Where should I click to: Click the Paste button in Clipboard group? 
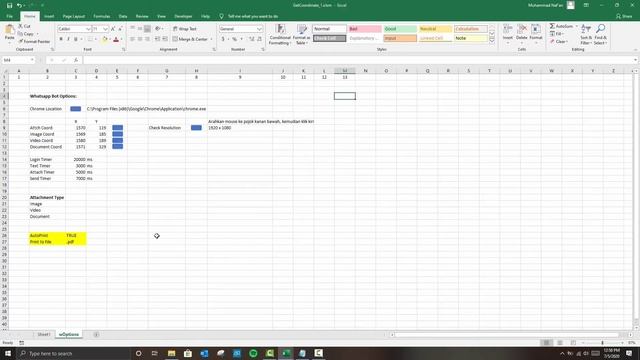9,32
